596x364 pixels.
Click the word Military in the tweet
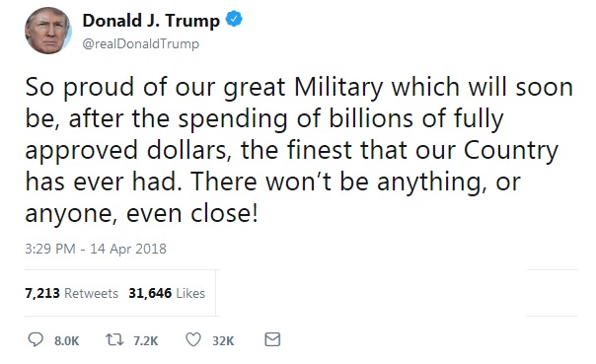pos(338,88)
